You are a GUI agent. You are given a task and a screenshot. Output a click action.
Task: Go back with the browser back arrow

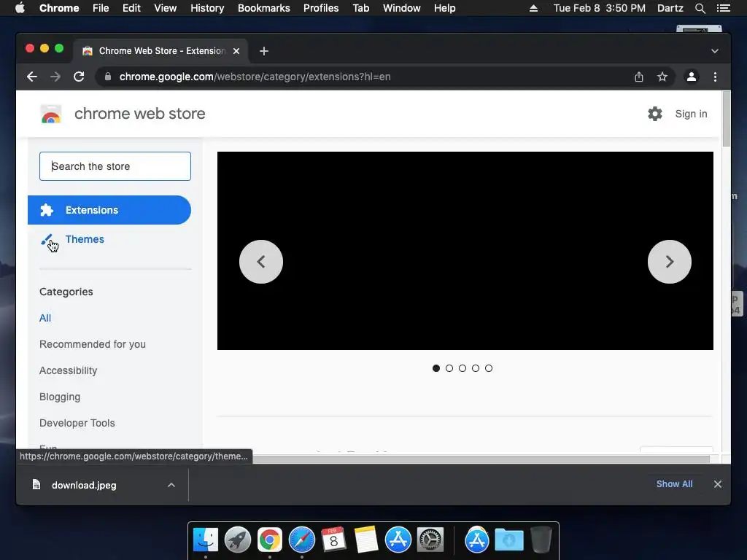click(32, 77)
